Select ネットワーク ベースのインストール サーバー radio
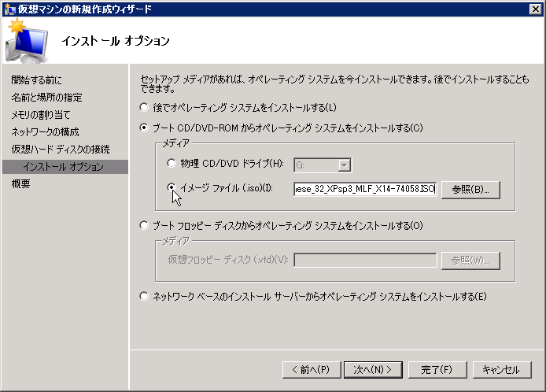 [144, 296]
